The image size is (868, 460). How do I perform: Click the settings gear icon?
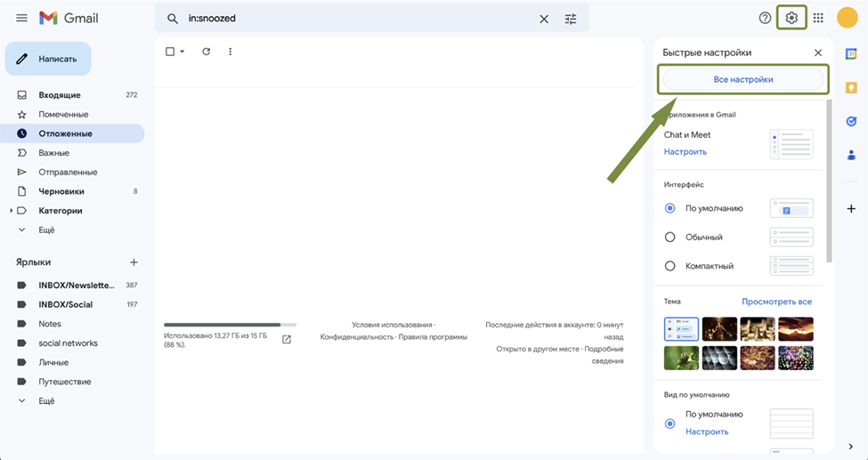pyautogui.click(x=791, y=19)
